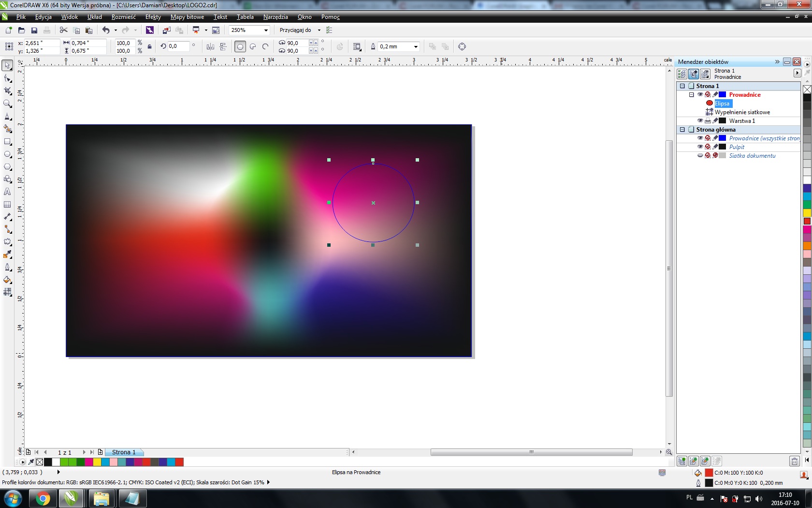Select the Zoom tool in the toolbox
Image resolution: width=812 pixels, height=508 pixels.
(x=7, y=104)
